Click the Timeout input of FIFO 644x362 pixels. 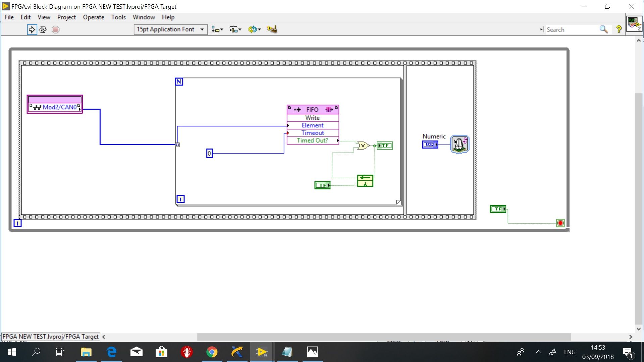(313, 133)
